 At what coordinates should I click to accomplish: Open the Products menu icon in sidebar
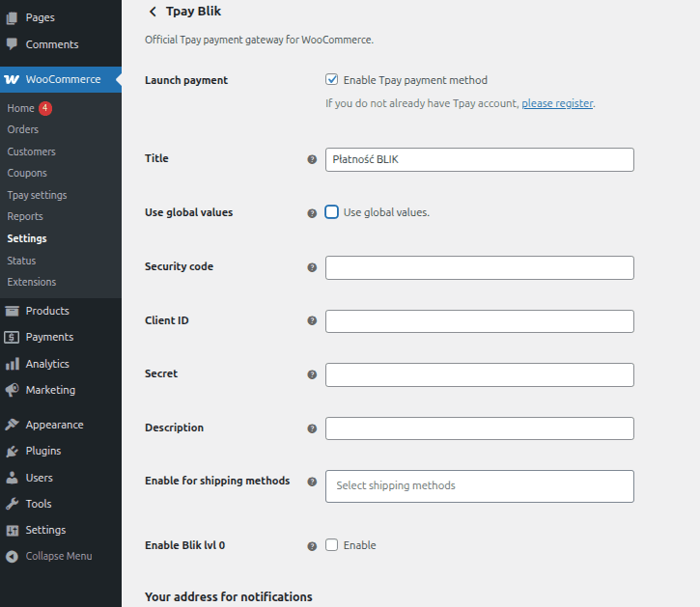pyautogui.click(x=13, y=311)
